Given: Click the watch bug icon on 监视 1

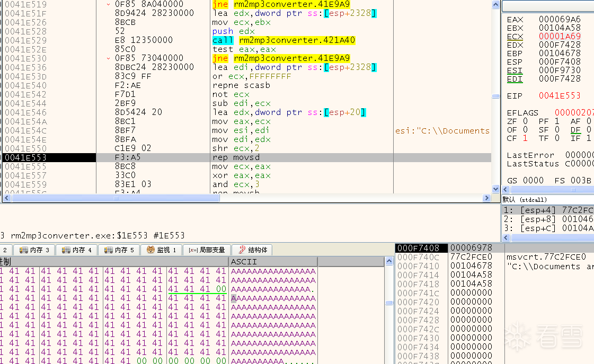Looking at the screenshot, I should (151, 250).
